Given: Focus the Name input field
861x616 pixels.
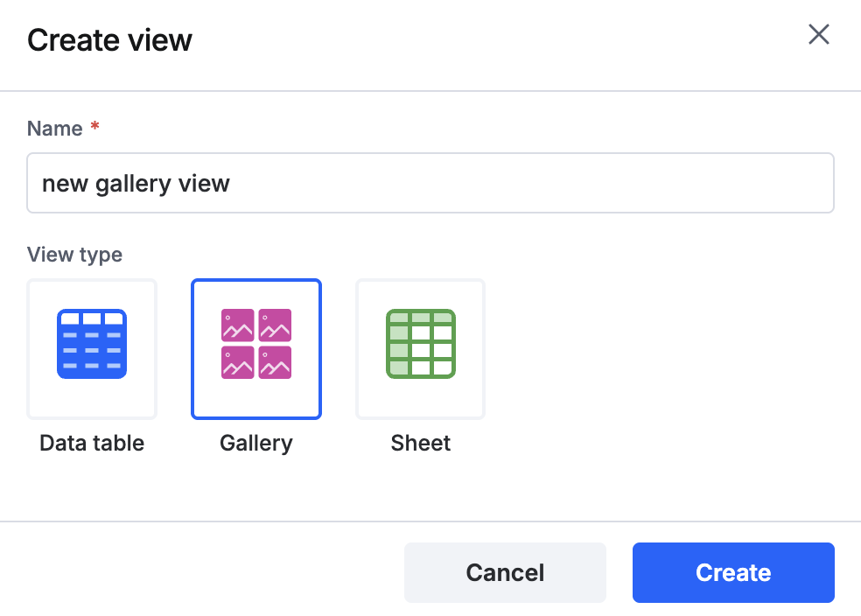Looking at the screenshot, I should [x=430, y=183].
